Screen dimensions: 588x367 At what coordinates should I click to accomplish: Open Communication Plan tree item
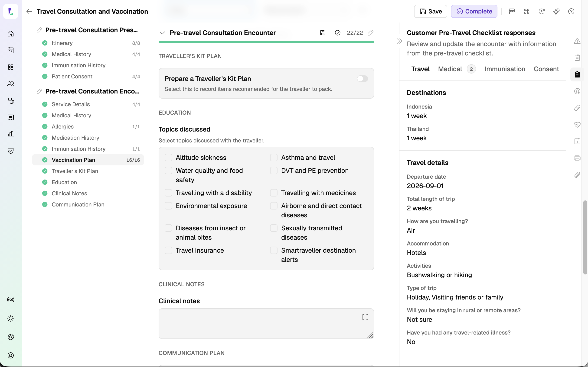tap(88, 205)
